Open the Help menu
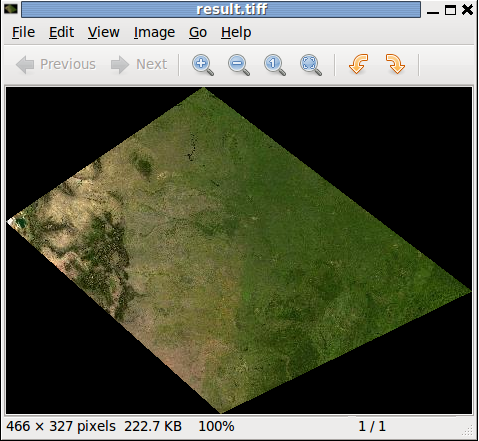 pyautogui.click(x=236, y=33)
